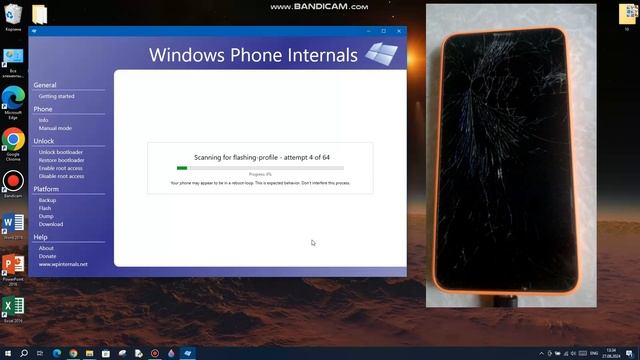Switch to Bandicam in the taskbar
The width and height of the screenshot is (640, 360).
155,353
